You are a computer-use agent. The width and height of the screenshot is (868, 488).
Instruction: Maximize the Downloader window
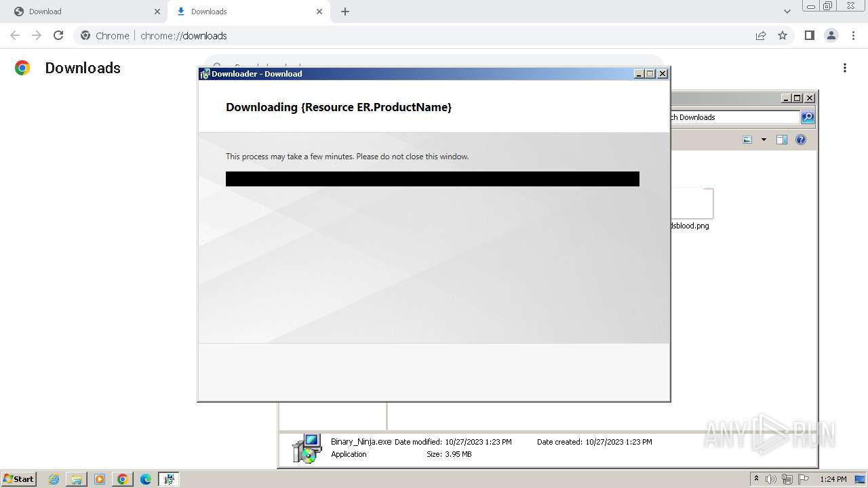pyautogui.click(x=650, y=74)
